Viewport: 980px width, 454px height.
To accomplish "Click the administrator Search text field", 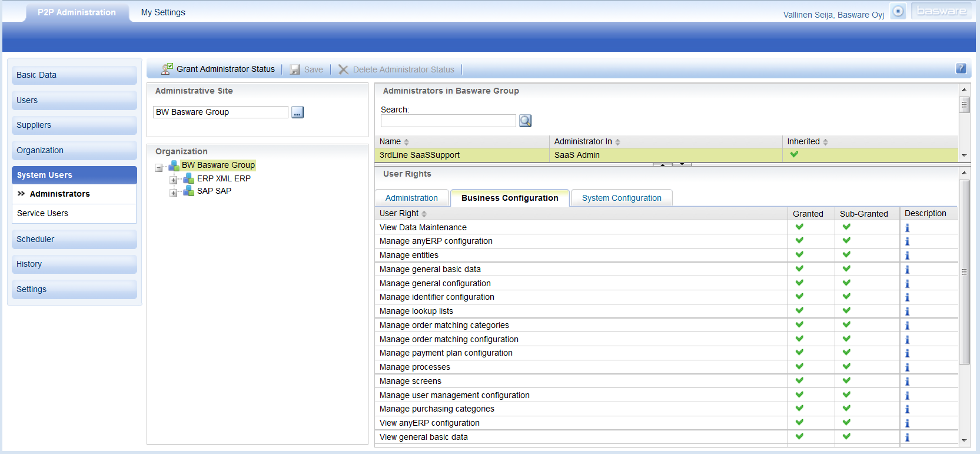I will [x=448, y=121].
